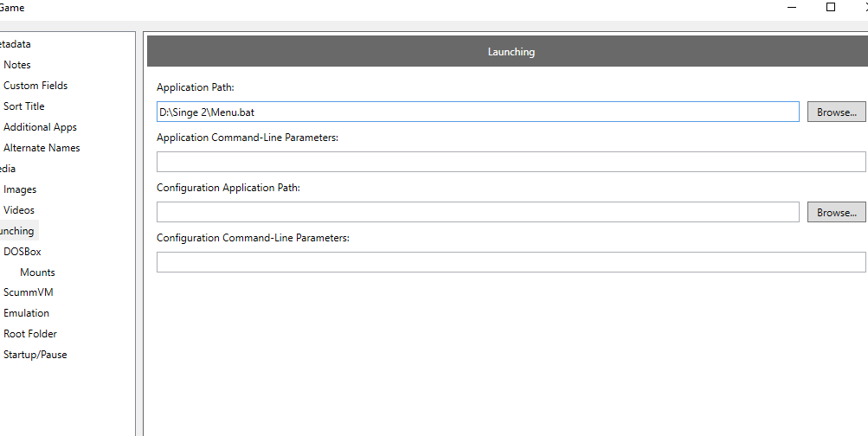Image resolution: width=868 pixels, height=436 pixels.
Task: Open the Images media section
Action: coord(20,189)
